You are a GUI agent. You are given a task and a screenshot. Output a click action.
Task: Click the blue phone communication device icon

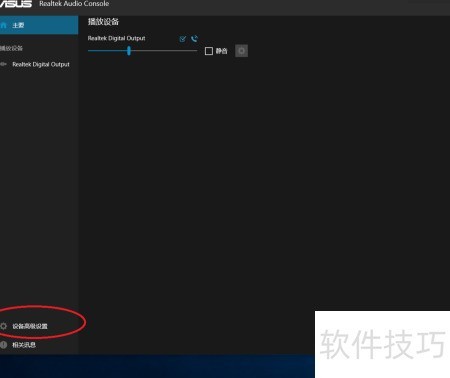tap(194, 39)
